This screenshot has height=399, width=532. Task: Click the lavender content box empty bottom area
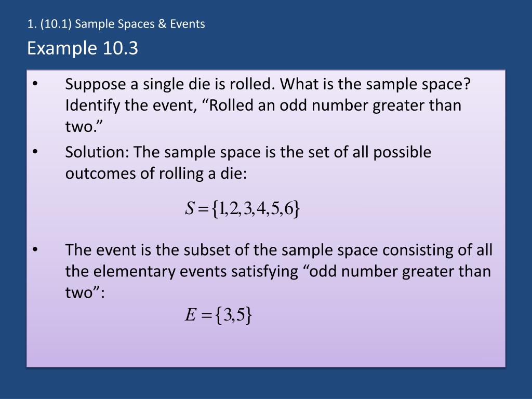(x=266, y=346)
